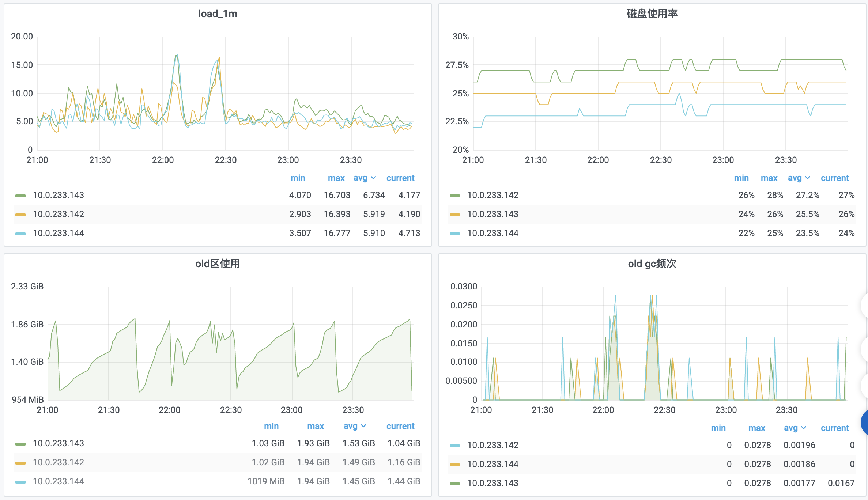This screenshot has height=500, width=868.
Task: Toggle series 10.0.233.142 in load_1m legend
Action: pos(59,214)
